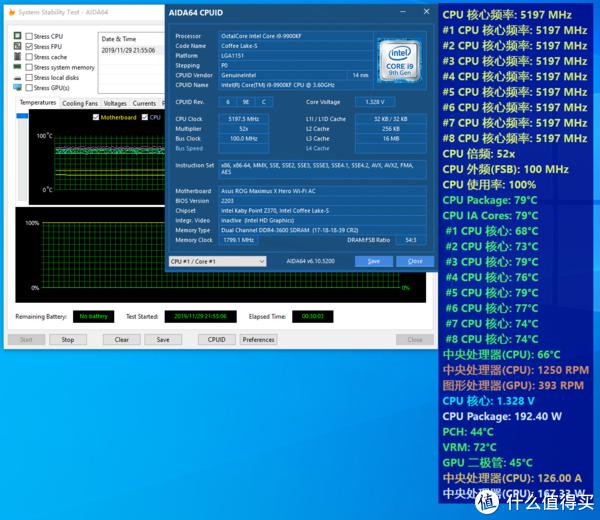
Task: Click the CPU chip icon beside Stress CPU
Action: tap(17, 36)
